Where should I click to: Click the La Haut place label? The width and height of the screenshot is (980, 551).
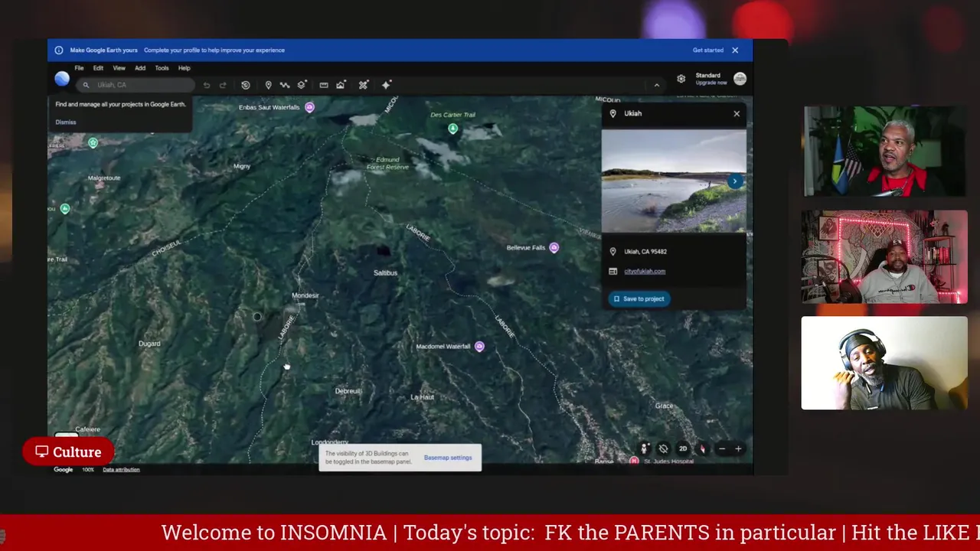coord(422,397)
